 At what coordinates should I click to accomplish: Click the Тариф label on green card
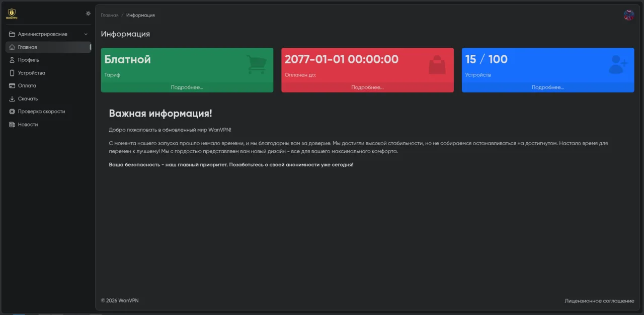click(x=112, y=75)
